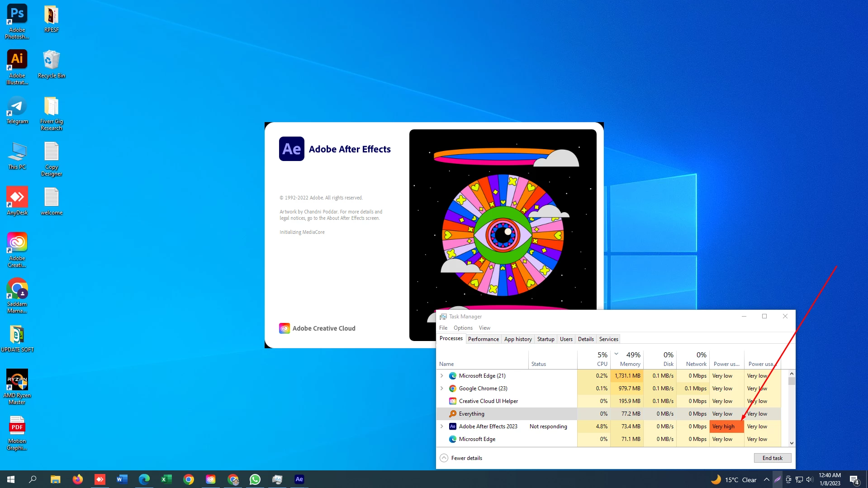Open the Adobe Photoshop desktop shortcut

[17, 21]
